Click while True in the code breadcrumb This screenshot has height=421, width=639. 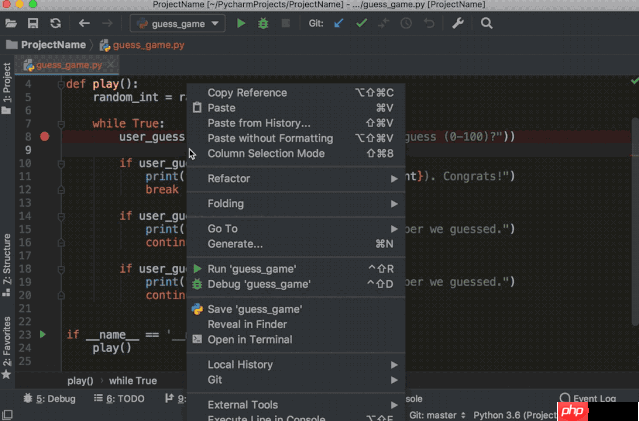[133, 381]
